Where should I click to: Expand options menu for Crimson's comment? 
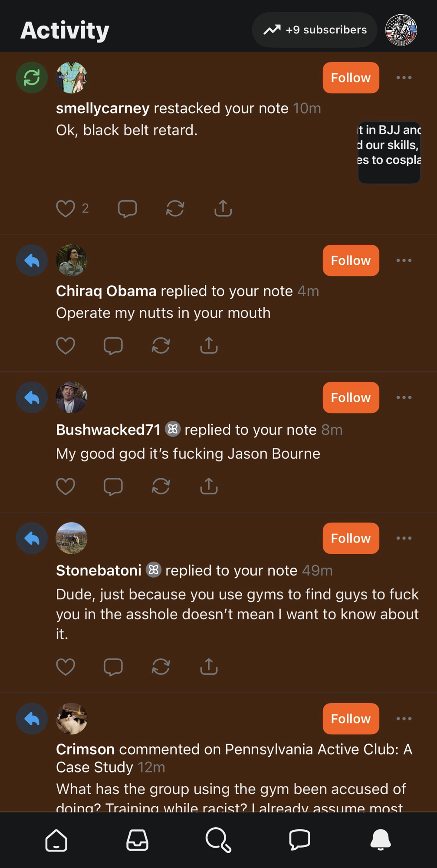click(x=404, y=719)
